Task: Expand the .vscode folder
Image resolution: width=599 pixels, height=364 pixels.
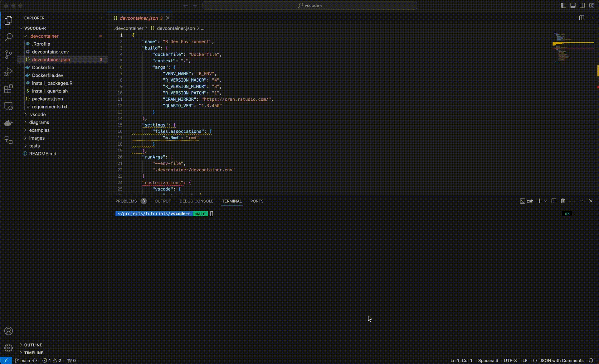Action: pyautogui.click(x=37, y=114)
